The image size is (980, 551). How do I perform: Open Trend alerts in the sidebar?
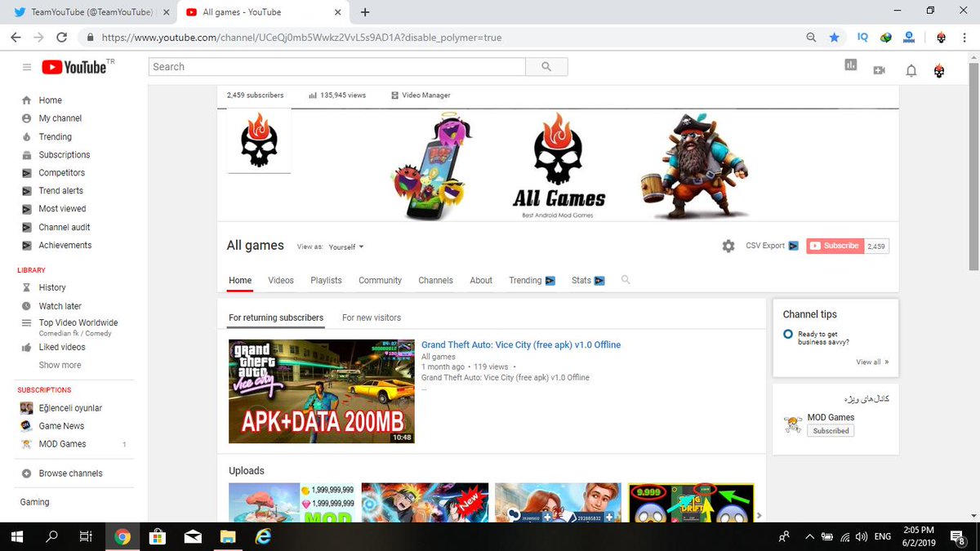pyautogui.click(x=60, y=191)
